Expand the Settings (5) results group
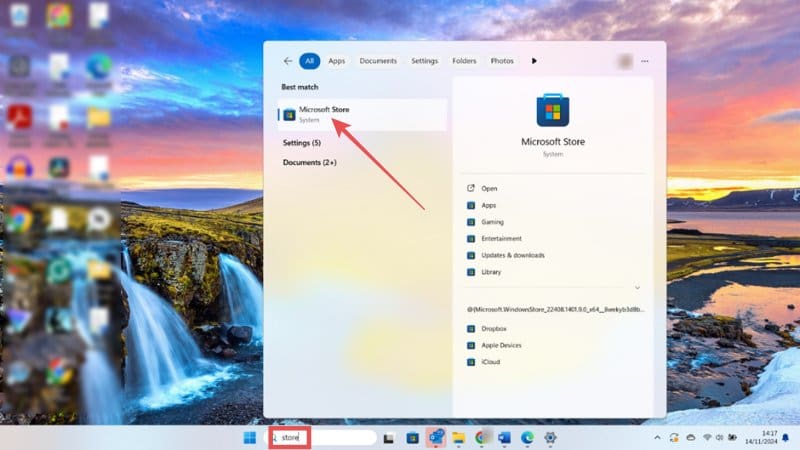The width and height of the screenshot is (800, 450). pos(301,143)
